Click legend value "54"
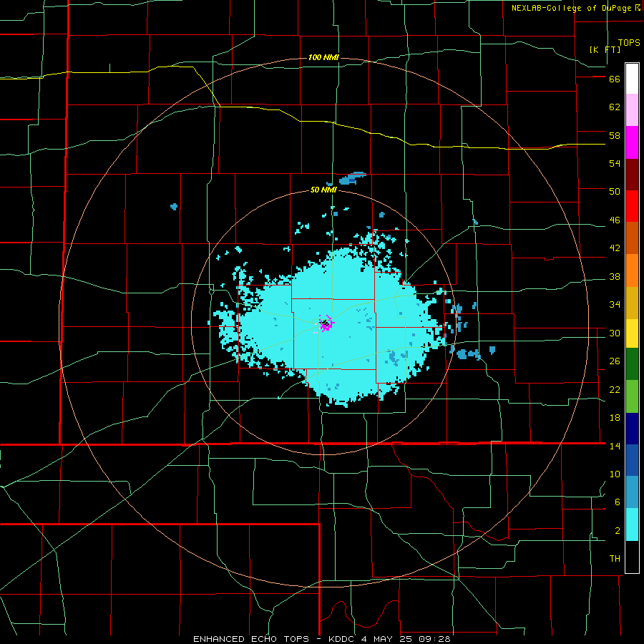644x644 pixels. [615, 163]
